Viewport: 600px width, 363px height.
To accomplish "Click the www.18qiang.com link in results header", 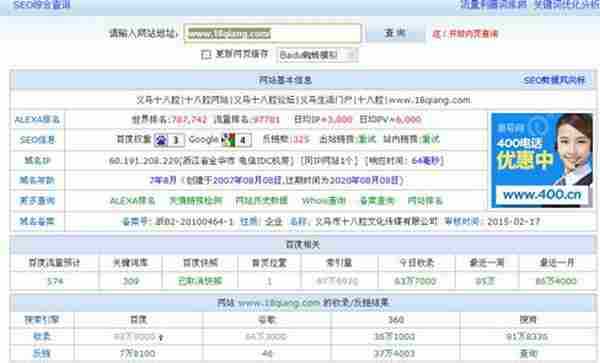I will pos(279,303).
